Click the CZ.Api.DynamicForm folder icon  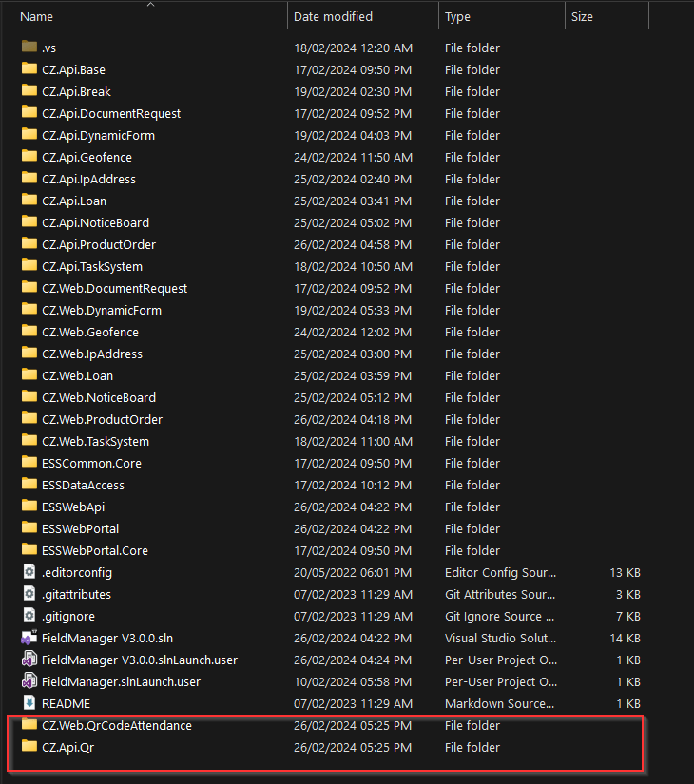coord(29,135)
